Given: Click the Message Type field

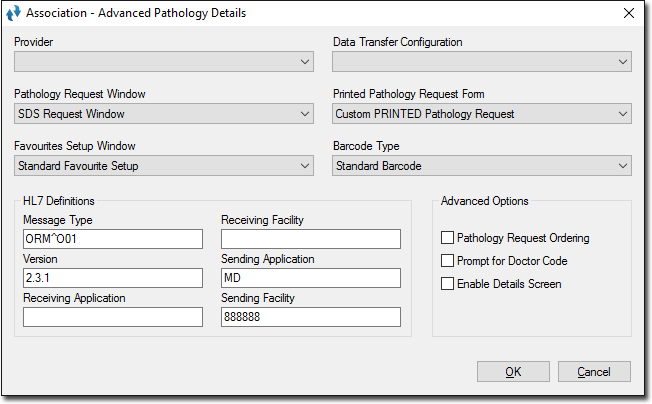Looking at the screenshot, I should [x=113, y=239].
